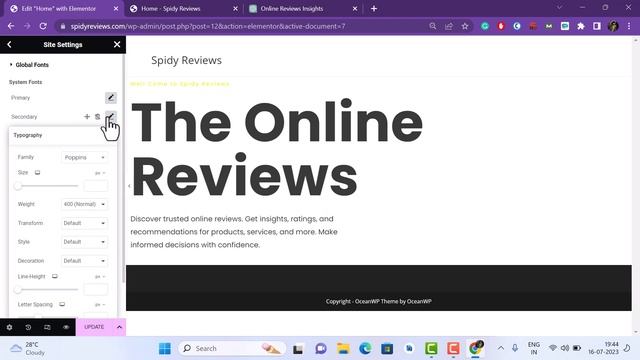Add a font after Secondary
The image size is (640, 360).
tap(87, 117)
